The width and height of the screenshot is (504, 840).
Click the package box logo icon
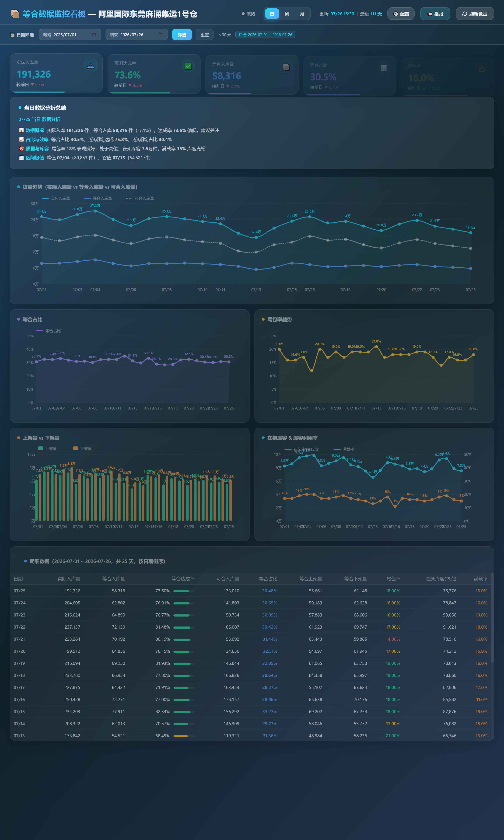[15, 14]
